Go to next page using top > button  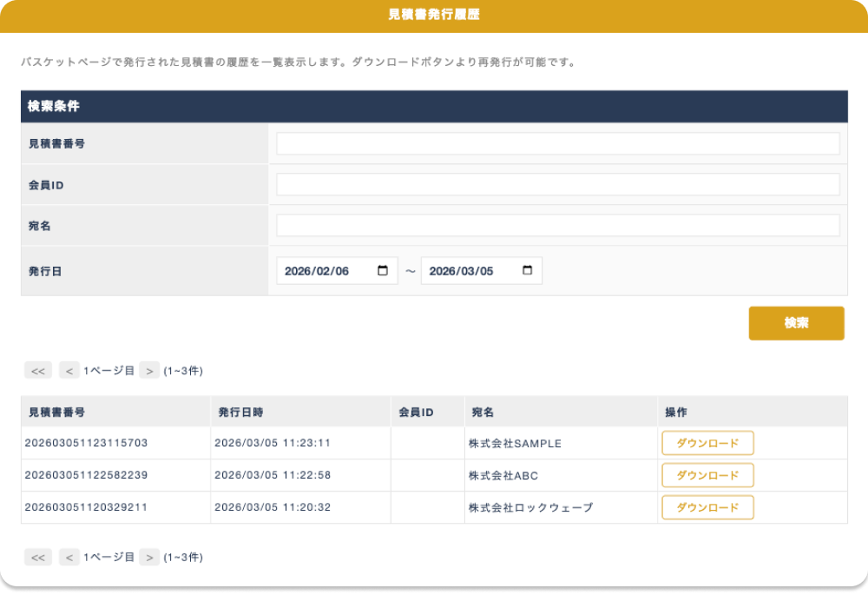pyautogui.click(x=149, y=371)
